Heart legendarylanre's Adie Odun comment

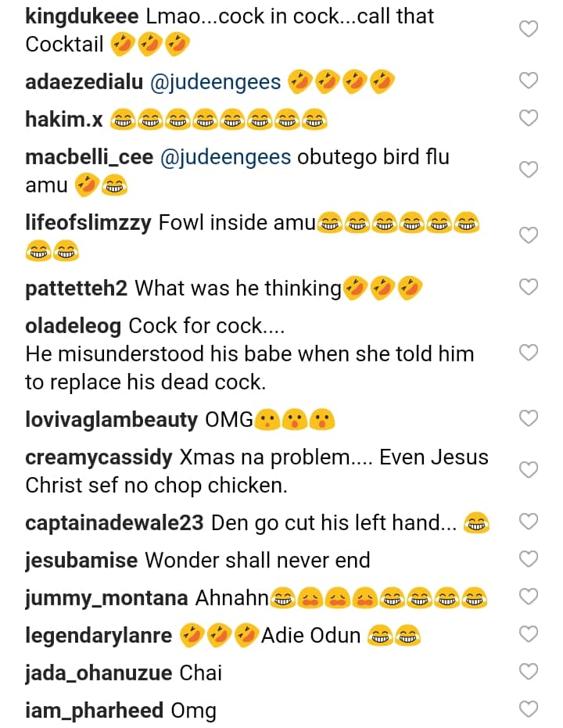click(529, 634)
